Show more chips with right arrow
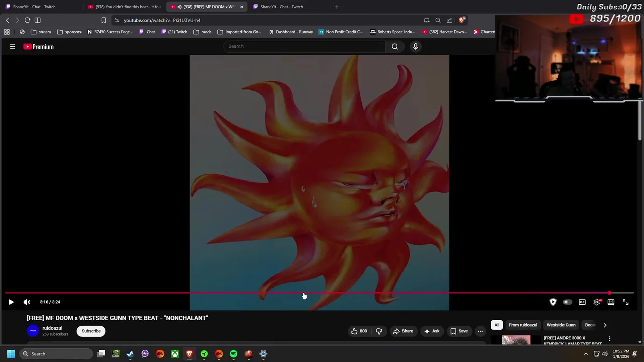 pyautogui.click(x=605, y=325)
